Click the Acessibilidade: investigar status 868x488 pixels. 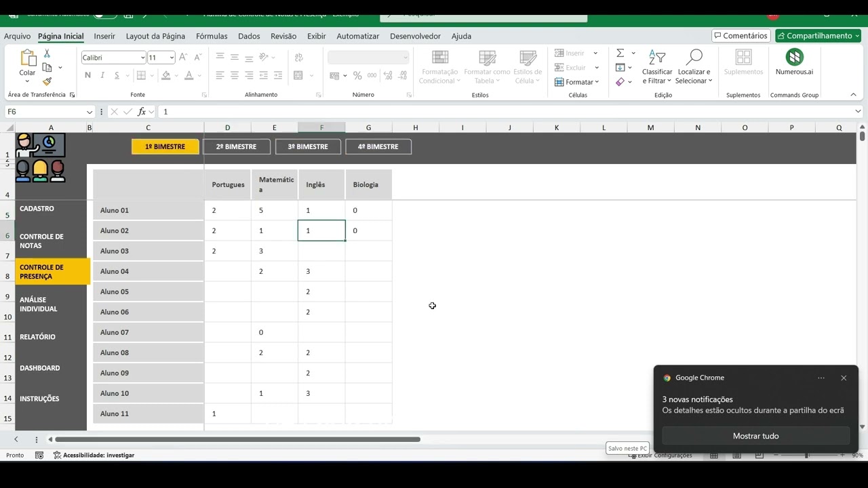pos(94,455)
